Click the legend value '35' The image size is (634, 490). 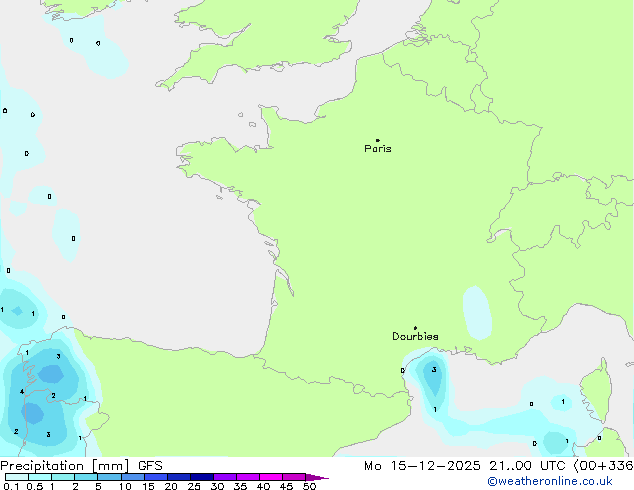(240, 486)
